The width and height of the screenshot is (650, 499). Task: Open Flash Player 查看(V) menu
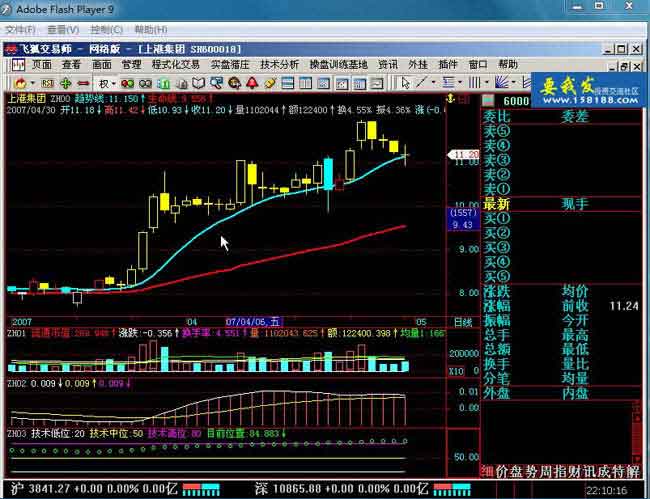point(63,30)
